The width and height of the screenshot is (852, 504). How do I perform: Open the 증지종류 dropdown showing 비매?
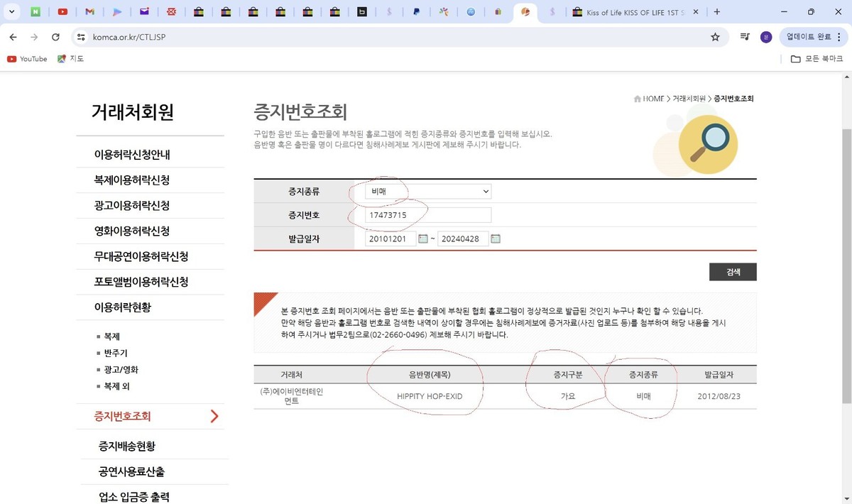428,191
